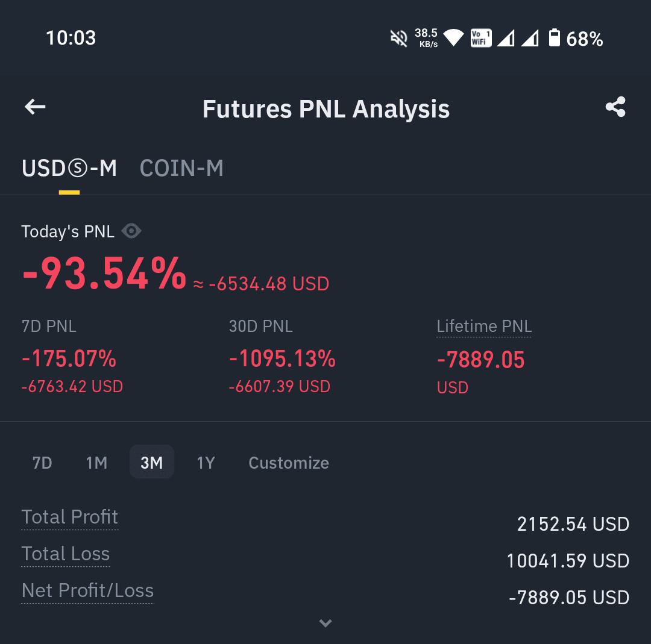Choose the 3M time range
The width and height of the screenshot is (651, 644).
pyautogui.click(x=151, y=462)
